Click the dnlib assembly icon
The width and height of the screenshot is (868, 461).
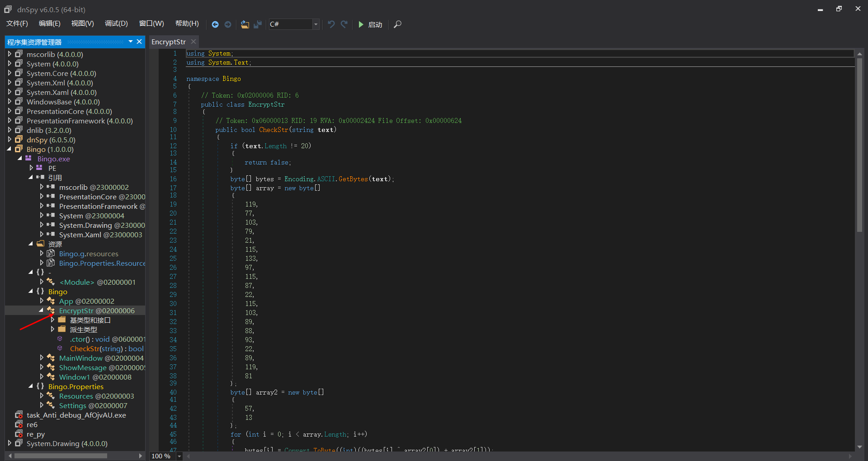click(x=19, y=130)
